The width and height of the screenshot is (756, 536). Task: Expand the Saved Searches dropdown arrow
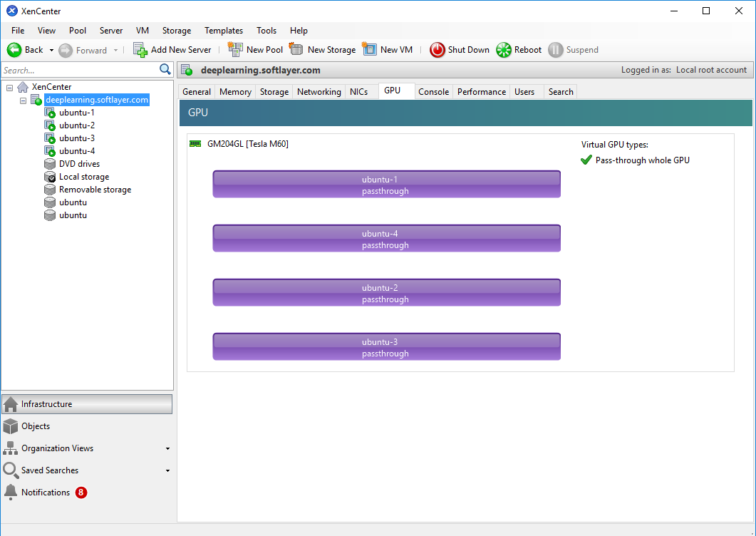coord(167,471)
